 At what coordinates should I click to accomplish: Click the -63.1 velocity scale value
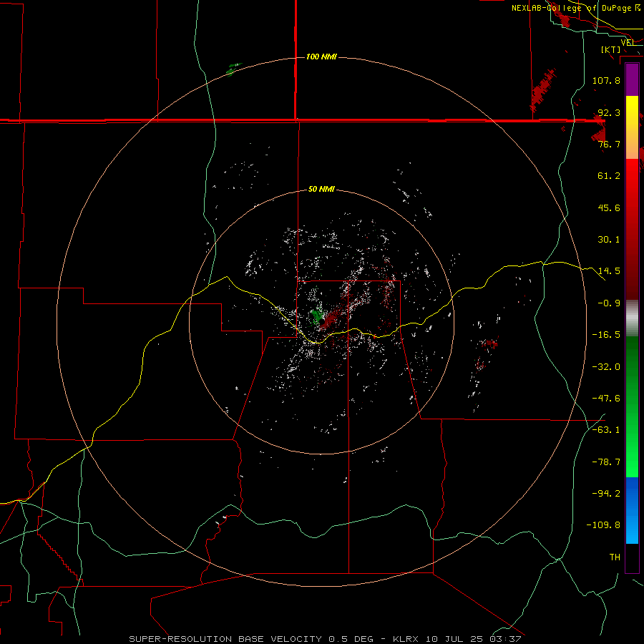(606, 430)
